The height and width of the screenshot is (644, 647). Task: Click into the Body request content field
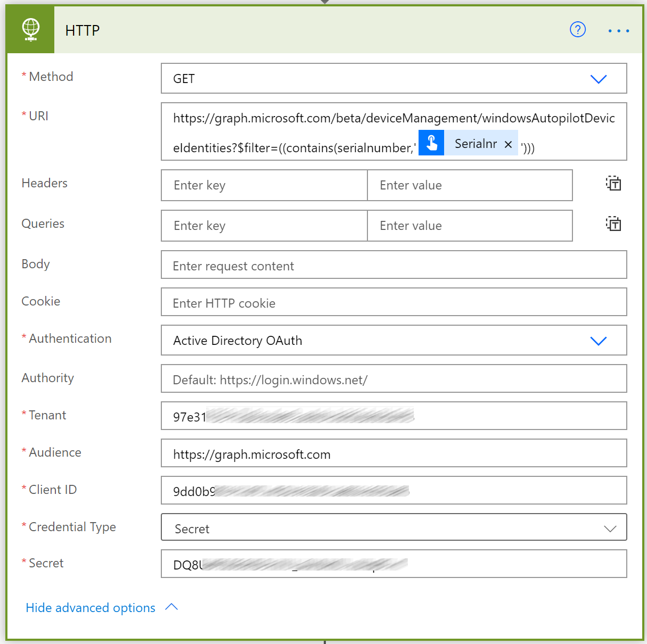pyautogui.click(x=394, y=265)
